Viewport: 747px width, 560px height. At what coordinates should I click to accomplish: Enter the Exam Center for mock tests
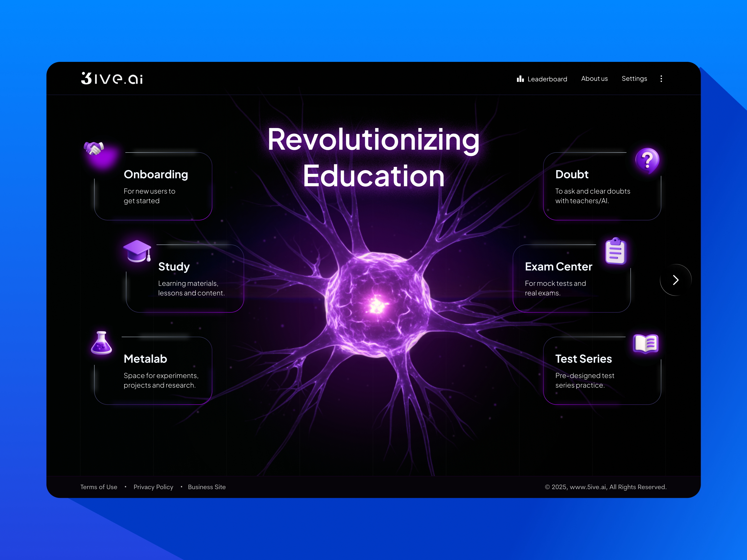click(x=572, y=278)
